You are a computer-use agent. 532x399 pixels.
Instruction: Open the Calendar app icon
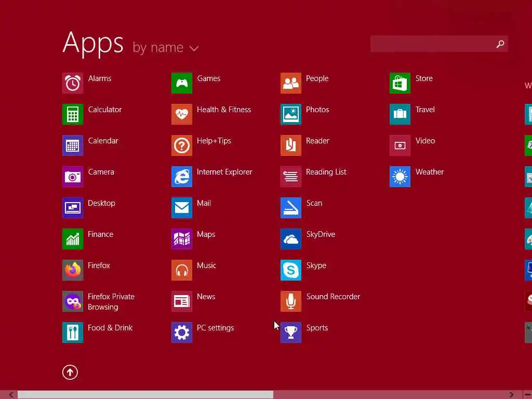point(73,145)
